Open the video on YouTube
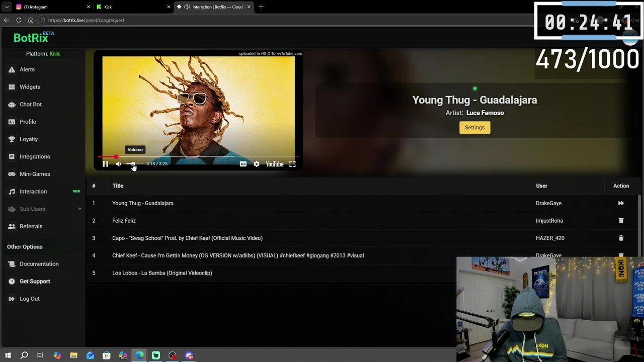 click(x=274, y=164)
